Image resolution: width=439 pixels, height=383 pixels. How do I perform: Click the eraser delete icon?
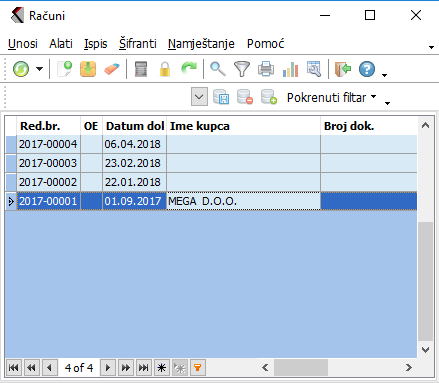111,69
